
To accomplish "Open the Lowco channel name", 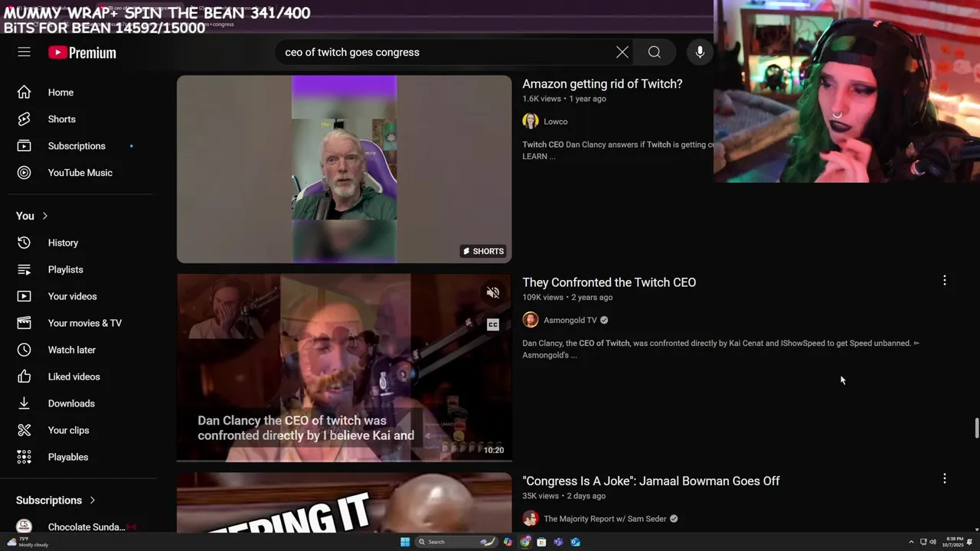I will [x=555, y=122].
